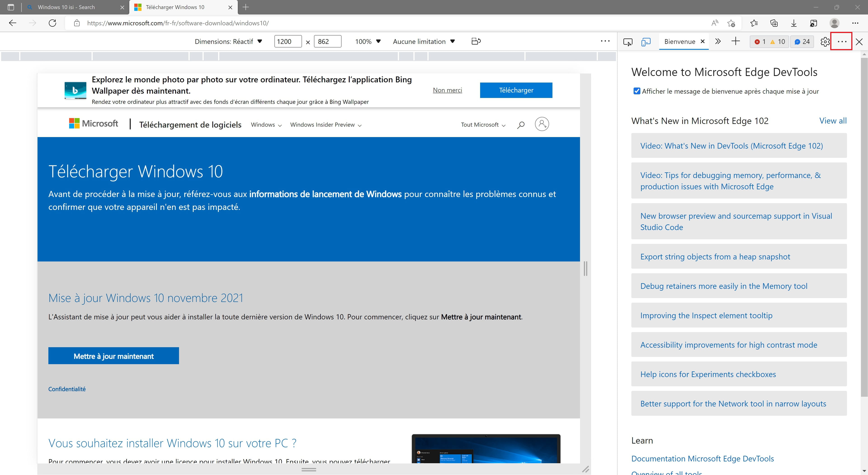Open Read aloud icon in address bar
868x475 pixels.
pos(714,23)
